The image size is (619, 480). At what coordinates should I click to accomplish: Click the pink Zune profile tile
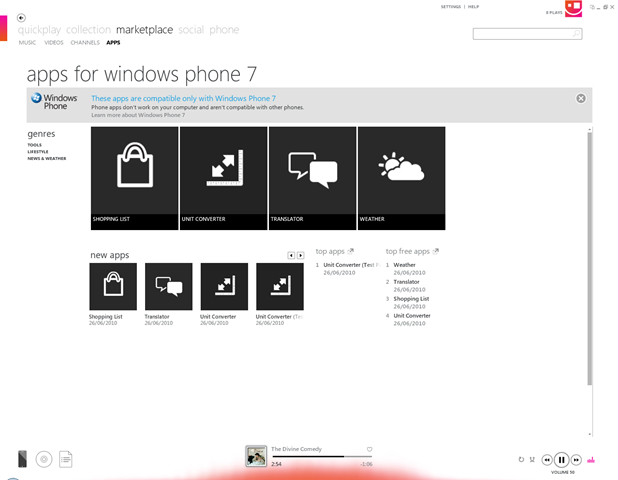coord(574,8)
